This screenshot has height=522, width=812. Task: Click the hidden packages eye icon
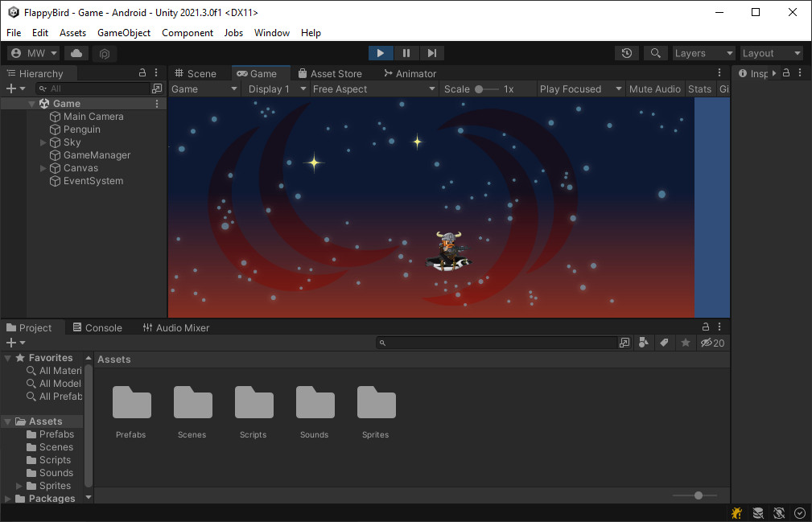712,343
